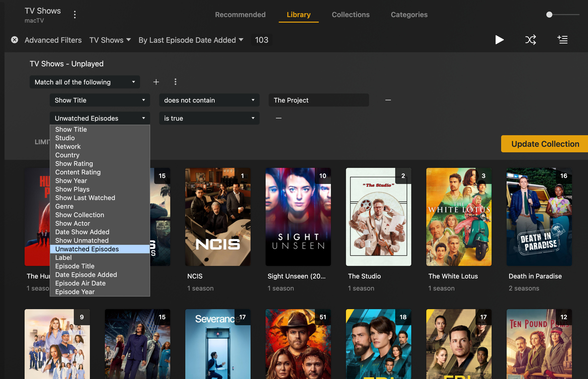Open By Last Episode Date Added sort menu
588x379 pixels.
pyautogui.click(x=191, y=40)
